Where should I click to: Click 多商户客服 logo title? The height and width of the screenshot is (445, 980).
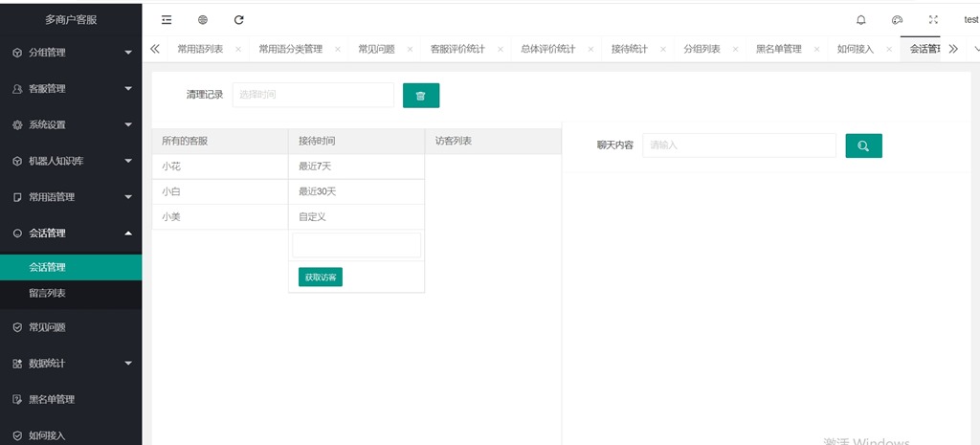click(x=71, y=20)
